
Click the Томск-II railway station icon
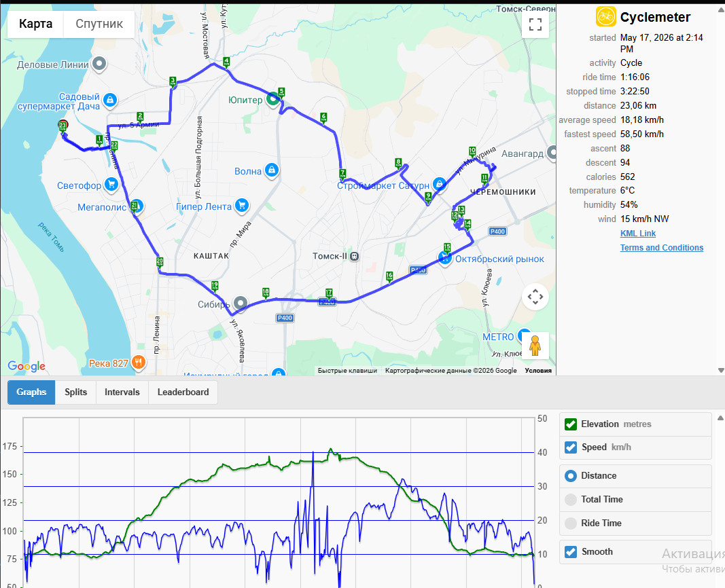click(x=354, y=256)
